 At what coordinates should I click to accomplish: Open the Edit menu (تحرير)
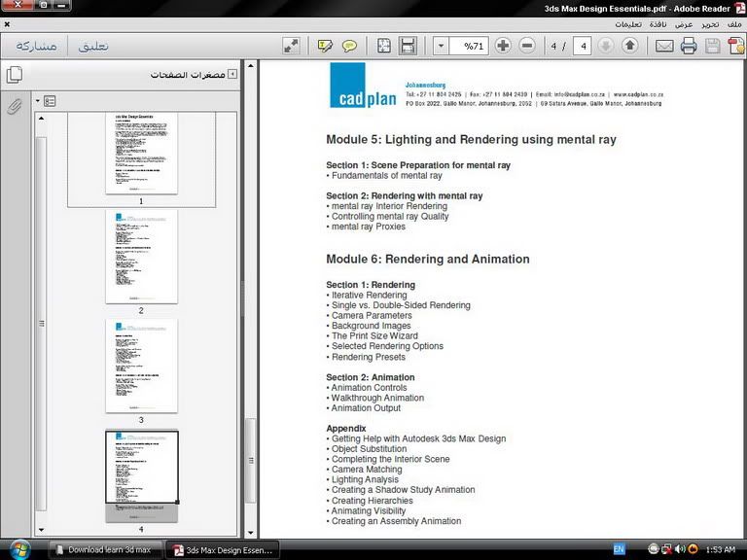pos(710,23)
